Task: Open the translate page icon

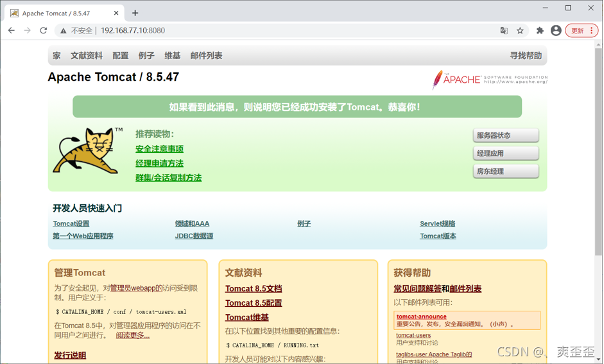Action: pos(504,30)
